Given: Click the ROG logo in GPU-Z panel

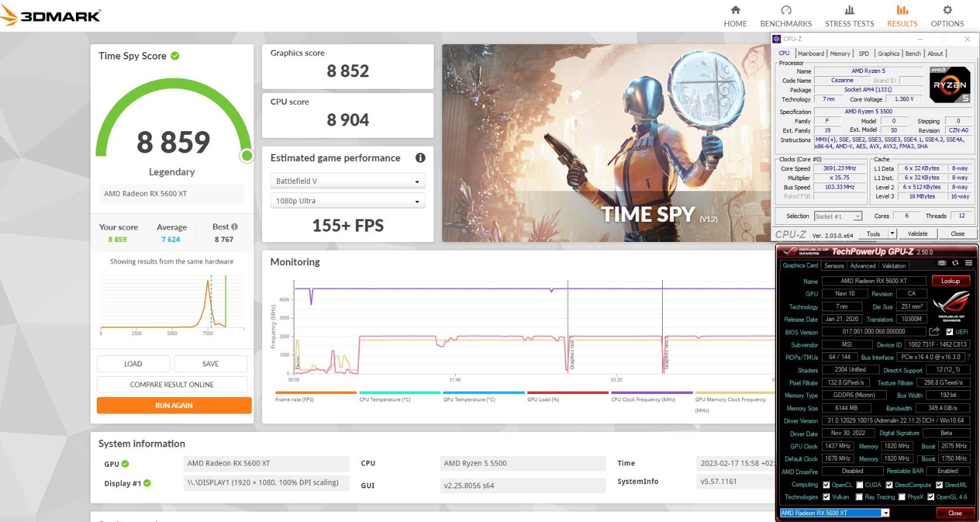Looking at the screenshot, I should [951, 306].
